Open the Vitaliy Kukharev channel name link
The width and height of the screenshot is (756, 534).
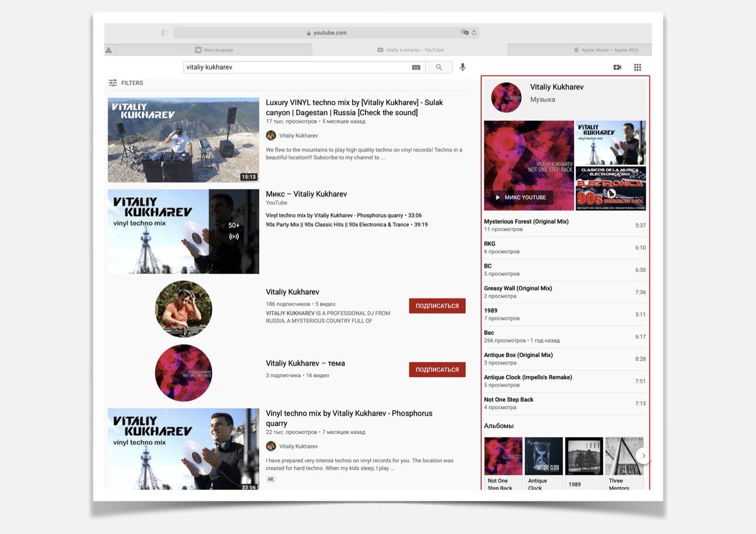click(x=292, y=292)
